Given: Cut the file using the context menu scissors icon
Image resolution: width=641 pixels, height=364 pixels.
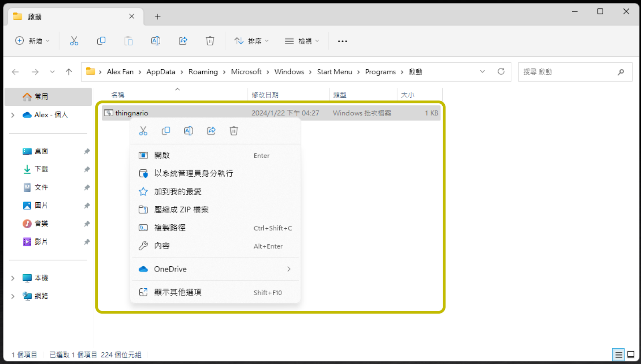Looking at the screenshot, I should (143, 131).
